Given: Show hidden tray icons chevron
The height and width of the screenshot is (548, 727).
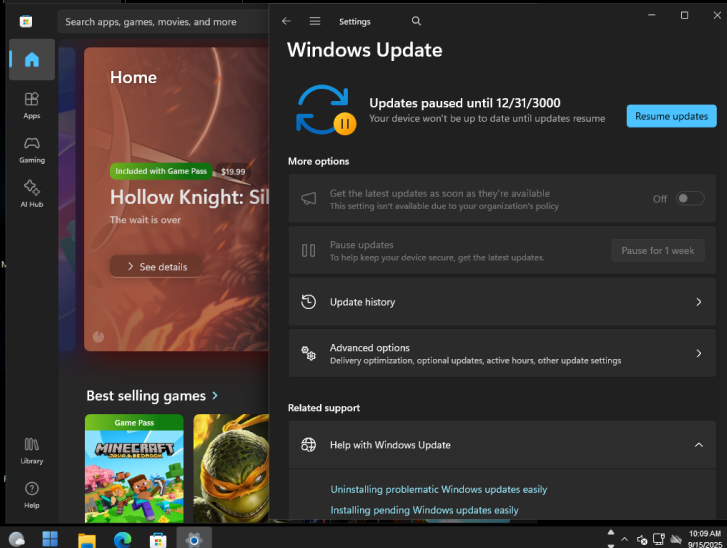Looking at the screenshot, I should pos(625,539).
